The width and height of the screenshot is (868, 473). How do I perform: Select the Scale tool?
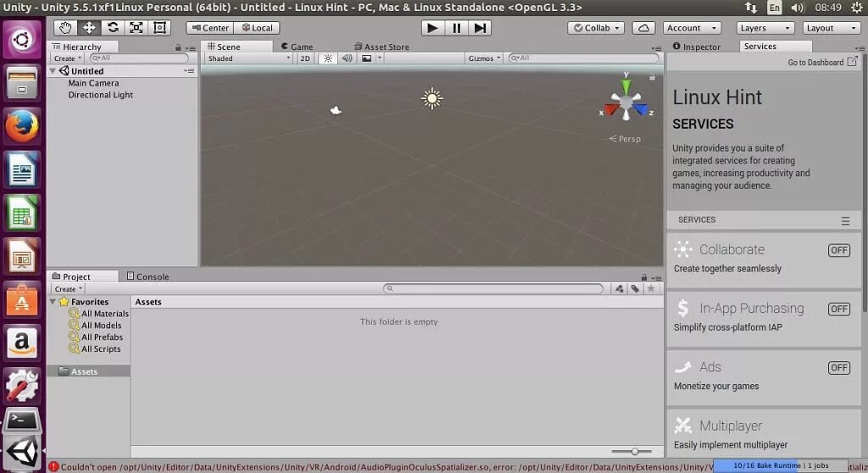(x=136, y=28)
